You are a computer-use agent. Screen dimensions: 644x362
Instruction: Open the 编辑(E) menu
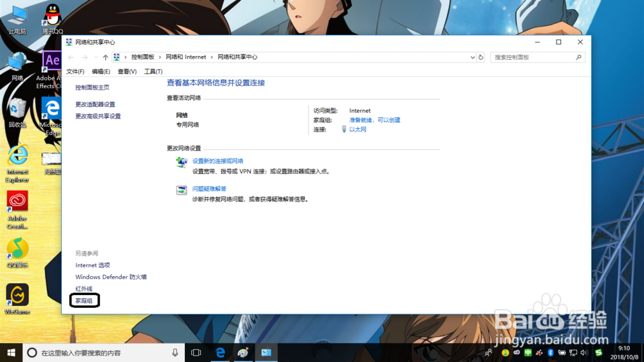[100, 71]
